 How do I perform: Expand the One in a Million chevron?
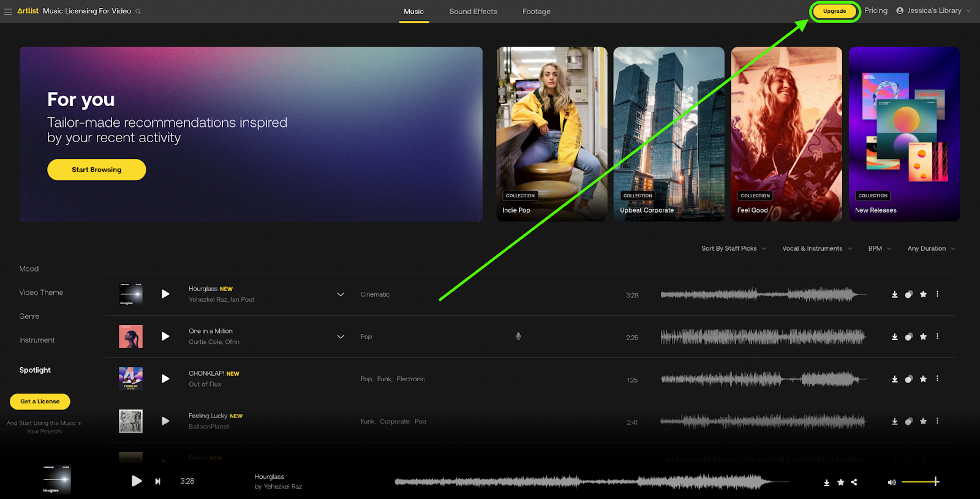(x=341, y=337)
